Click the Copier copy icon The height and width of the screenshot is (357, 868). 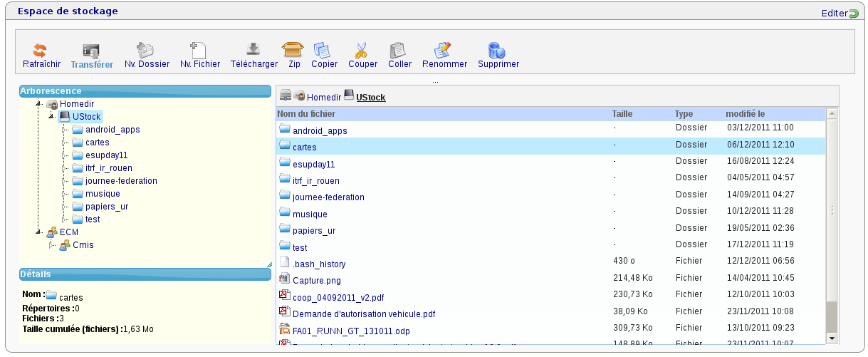(x=323, y=51)
